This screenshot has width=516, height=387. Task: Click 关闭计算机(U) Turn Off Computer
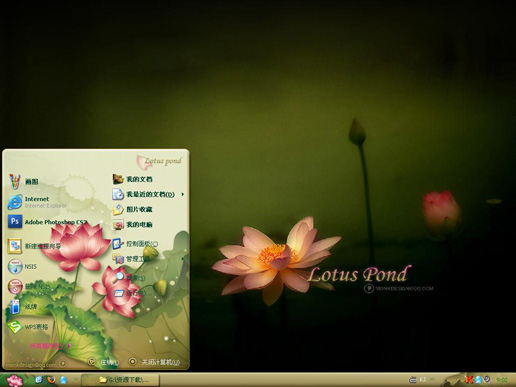[155, 362]
